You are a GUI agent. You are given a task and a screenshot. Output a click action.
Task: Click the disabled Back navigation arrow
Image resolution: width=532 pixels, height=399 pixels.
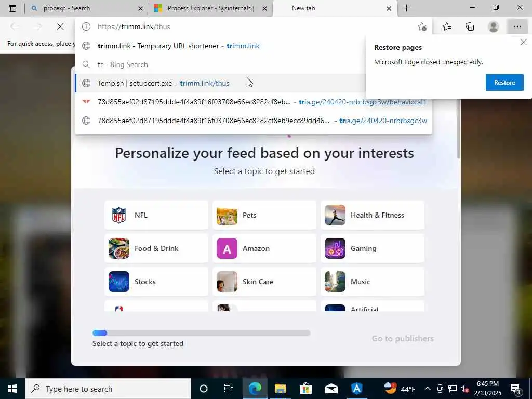pos(15,26)
